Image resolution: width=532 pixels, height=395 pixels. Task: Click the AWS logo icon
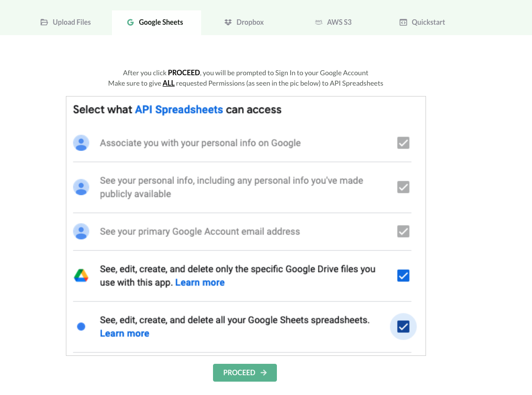click(319, 22)
